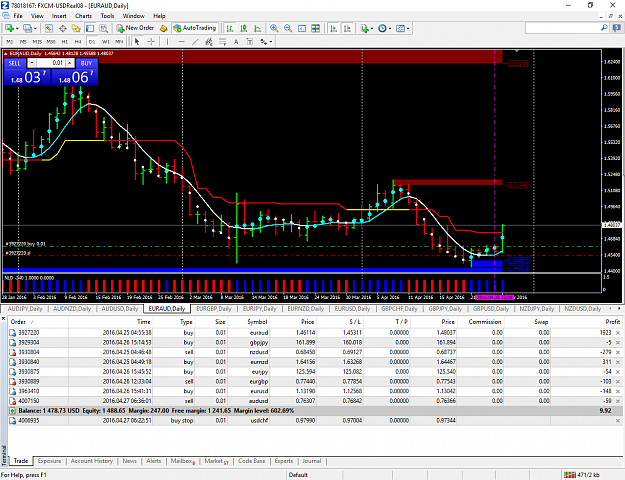Toggle chart auto scroll

pyautogui.click(x=334, y=28)
